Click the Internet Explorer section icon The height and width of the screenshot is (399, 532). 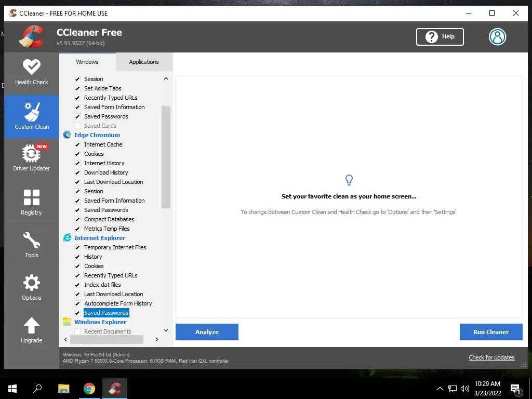click(x=67, y=238)
